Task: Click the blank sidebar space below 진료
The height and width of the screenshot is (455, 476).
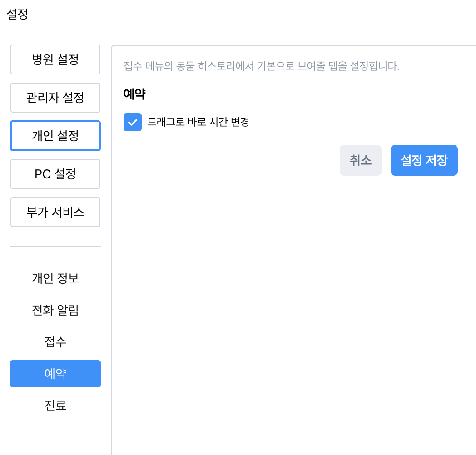Action: pyautogui.click(x=55, y=436)
